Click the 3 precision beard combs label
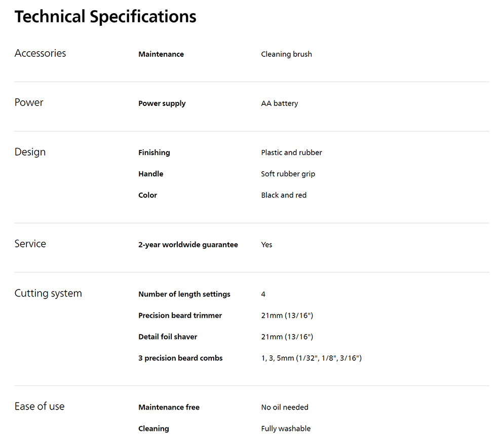This screenshot has height=441, width=504. tap(181, 358)
